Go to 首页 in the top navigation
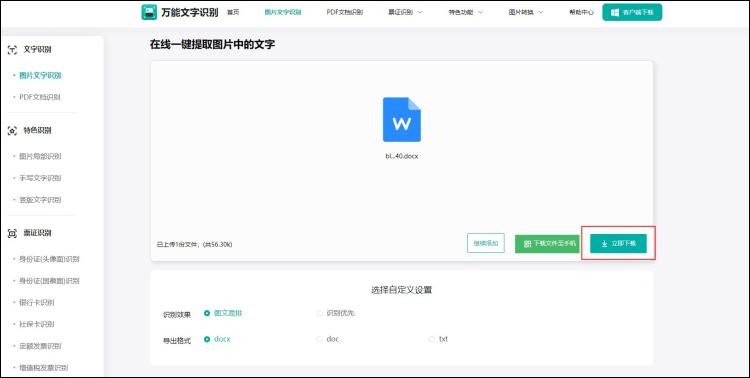The width and height of the screenshot is (750, 378). point(233,12)
